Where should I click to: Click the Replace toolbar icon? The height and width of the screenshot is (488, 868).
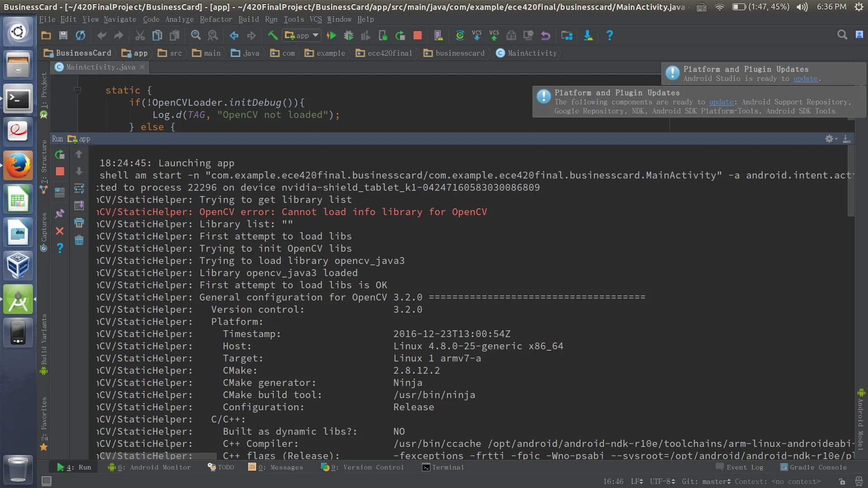212,35
